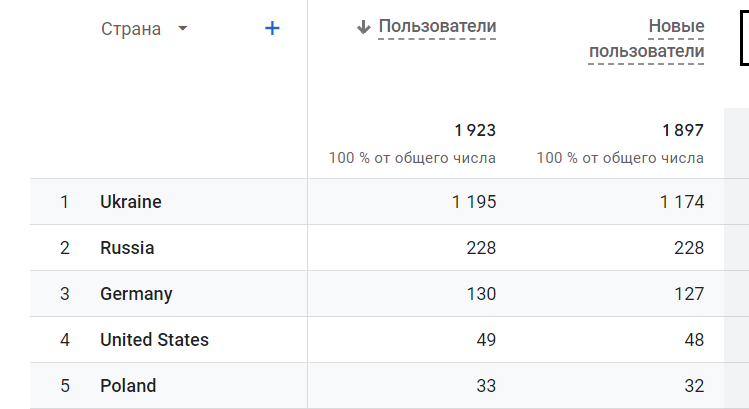Select the United States country row

click(154, 340)
